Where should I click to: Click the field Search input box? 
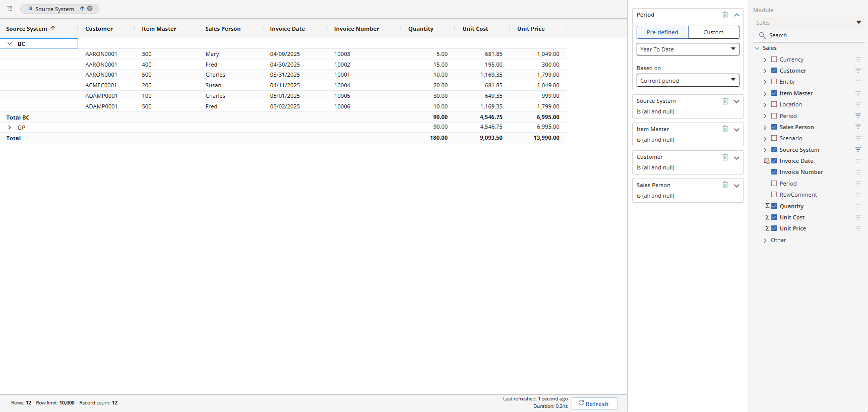pos(812,35)
